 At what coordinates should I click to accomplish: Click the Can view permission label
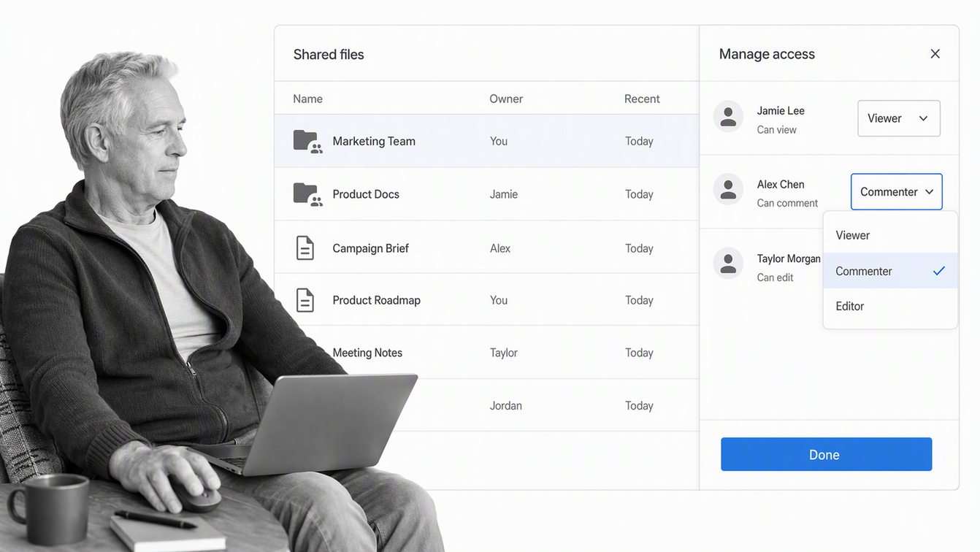coord(776,130)
